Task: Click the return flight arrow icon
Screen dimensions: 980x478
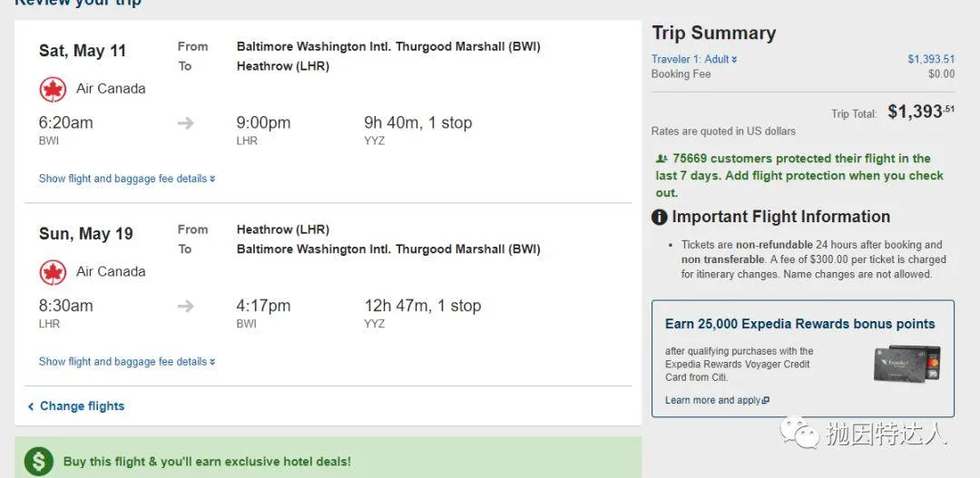Action: [186, 307]
